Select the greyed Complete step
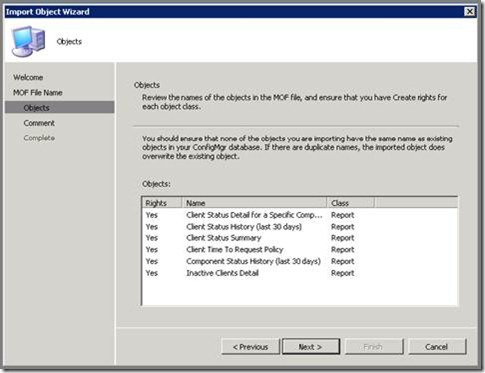485x373 pixels. click(39, 138)
